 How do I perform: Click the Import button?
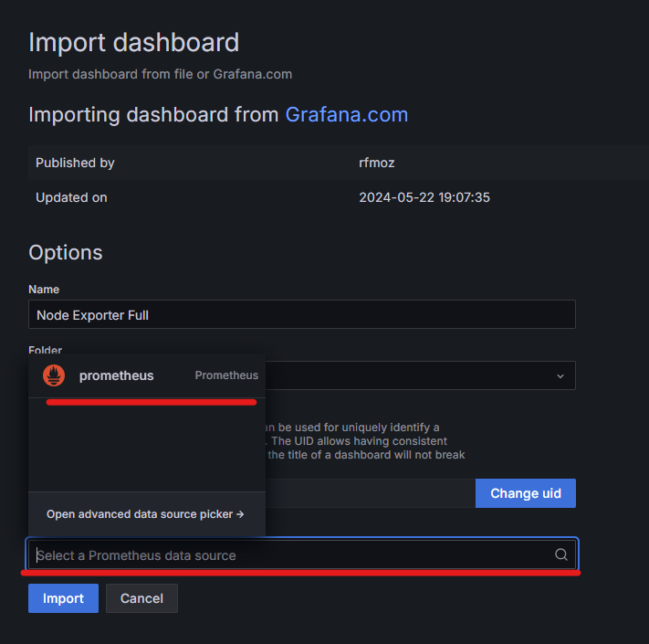pos(63,598)
